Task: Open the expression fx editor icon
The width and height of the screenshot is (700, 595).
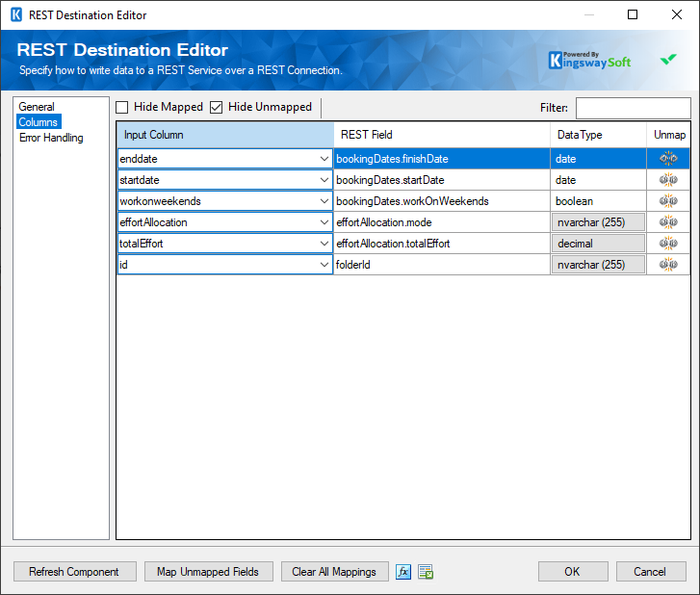Action: tap(403, 571)
